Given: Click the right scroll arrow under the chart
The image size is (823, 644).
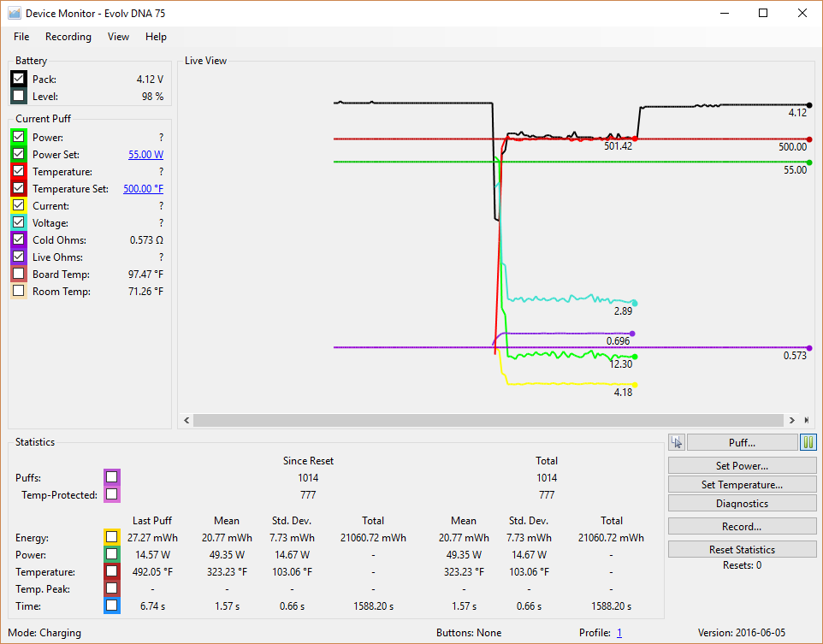Looking at the screenshot, I should coord(791,420).
